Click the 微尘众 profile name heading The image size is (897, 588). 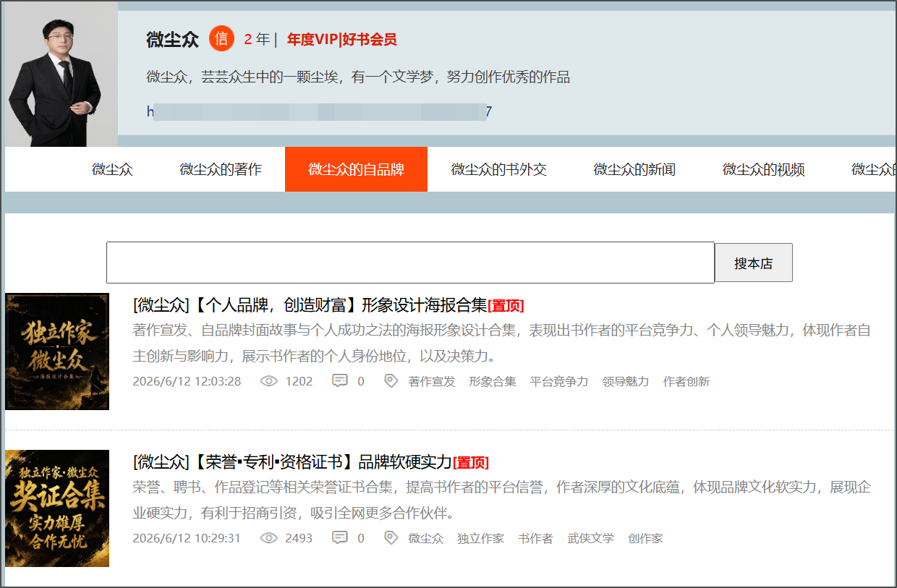(x=172, y=39)
